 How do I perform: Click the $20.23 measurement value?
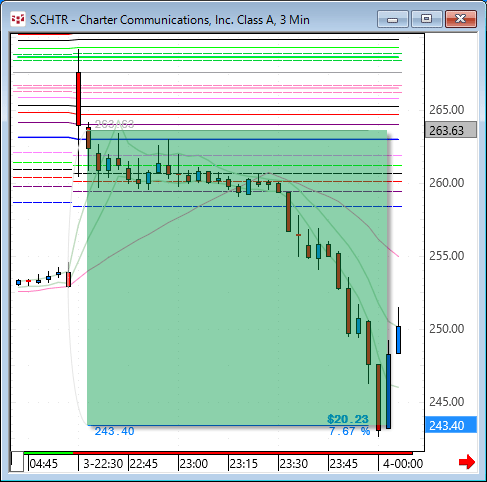(348, 419)
